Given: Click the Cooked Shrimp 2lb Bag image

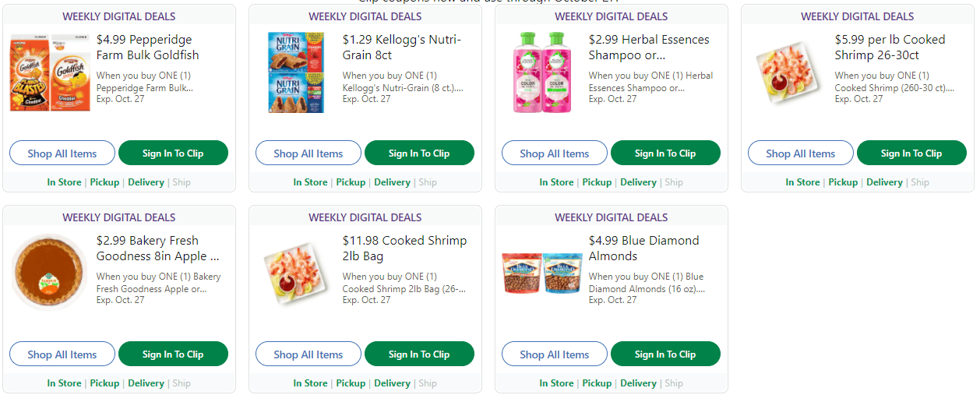Looking at the screenshot, I should click(x=294, y=274).
